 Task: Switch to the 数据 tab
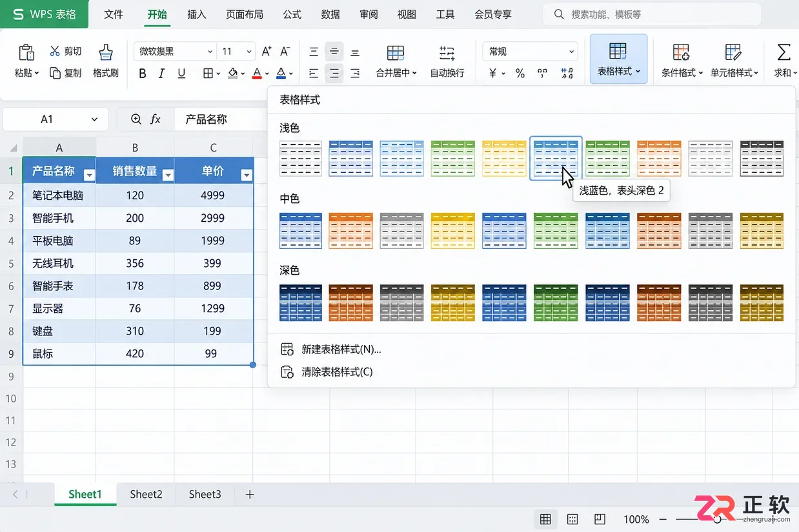coord(330,14)
